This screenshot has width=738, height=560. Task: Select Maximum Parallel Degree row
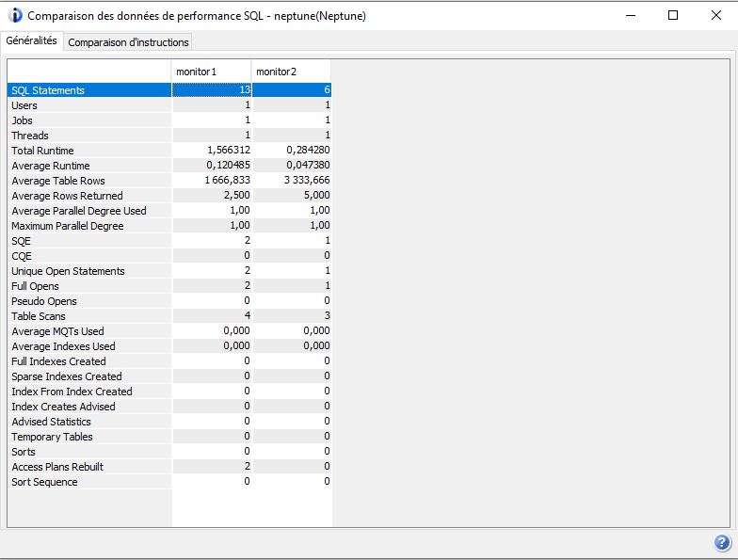pos(89,226)
